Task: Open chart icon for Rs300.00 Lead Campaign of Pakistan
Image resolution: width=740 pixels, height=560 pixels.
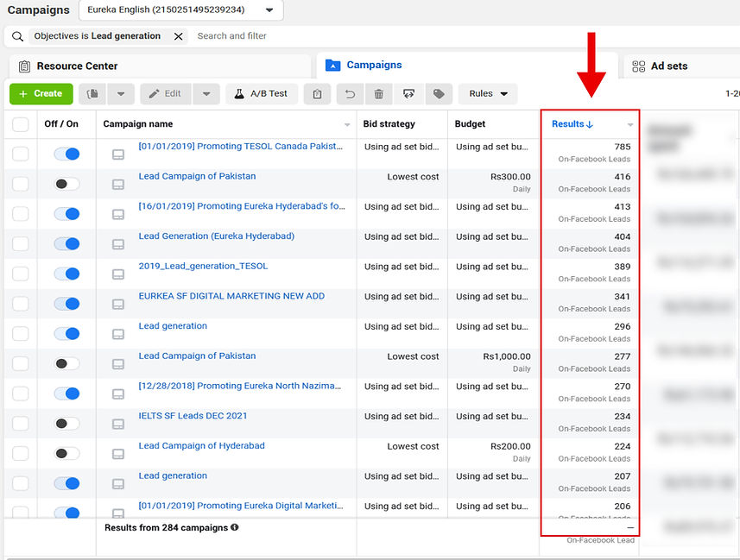Action: 118,185
